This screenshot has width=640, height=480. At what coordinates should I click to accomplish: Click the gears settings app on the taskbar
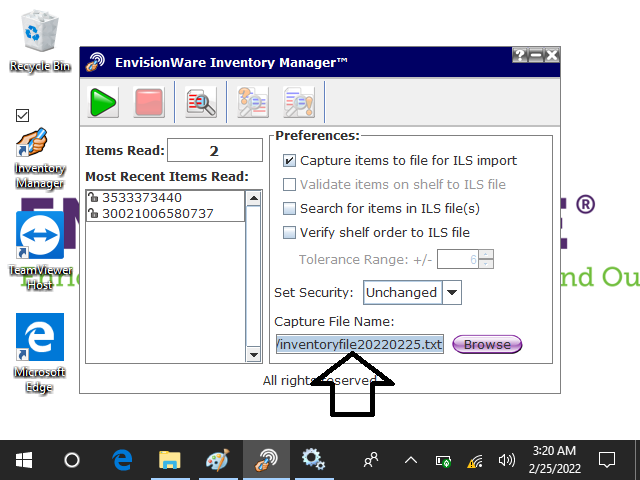pos(314,460)
